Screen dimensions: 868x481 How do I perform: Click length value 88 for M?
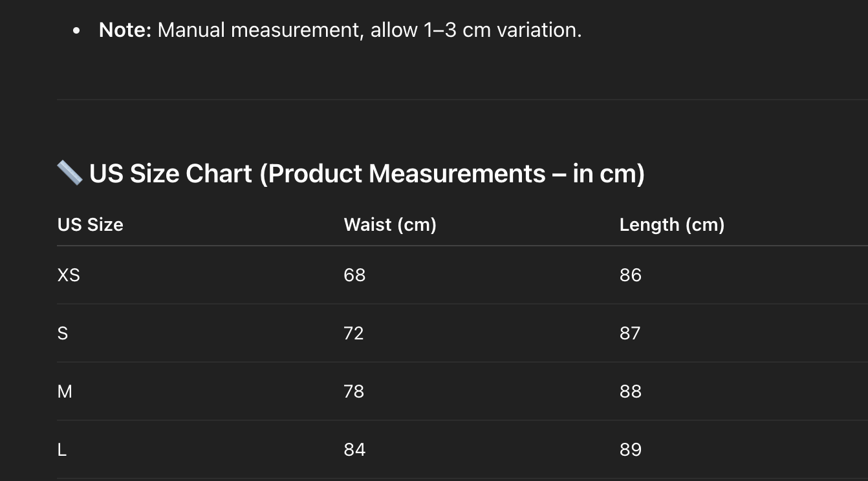tap(631, 391)
